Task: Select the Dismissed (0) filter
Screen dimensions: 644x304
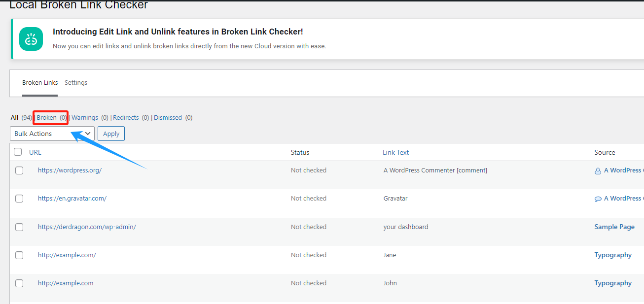Action: point(168,117)
